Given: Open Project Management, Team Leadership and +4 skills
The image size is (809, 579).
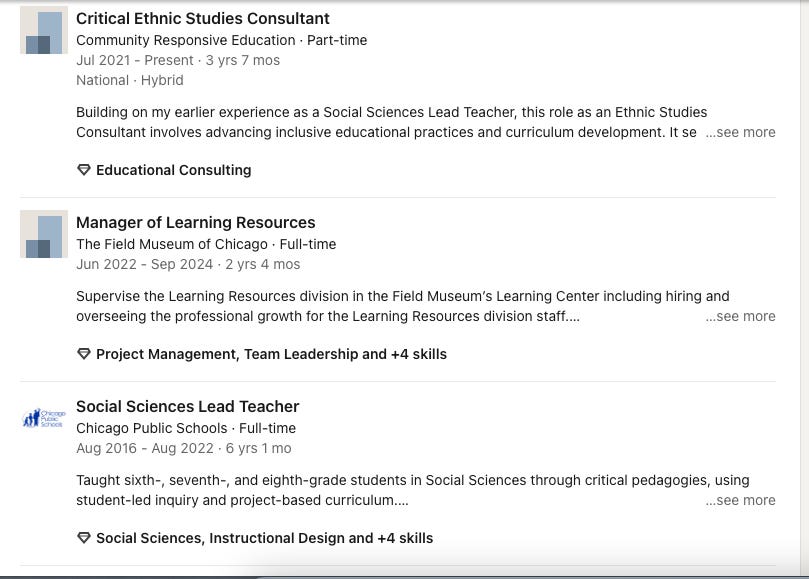Looking at the screenshot, I should coord(271,354).
